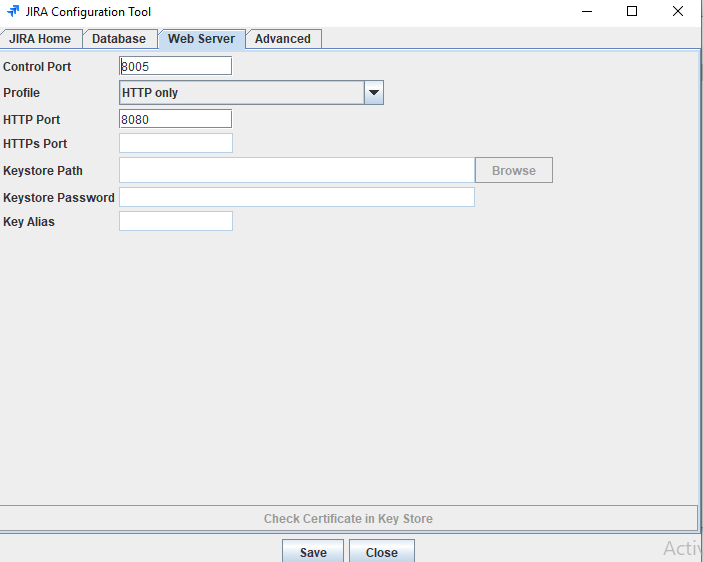Click the HTTPs Port label
The width and height of the screenshot is (703, 562).
[x=35, y=143]
